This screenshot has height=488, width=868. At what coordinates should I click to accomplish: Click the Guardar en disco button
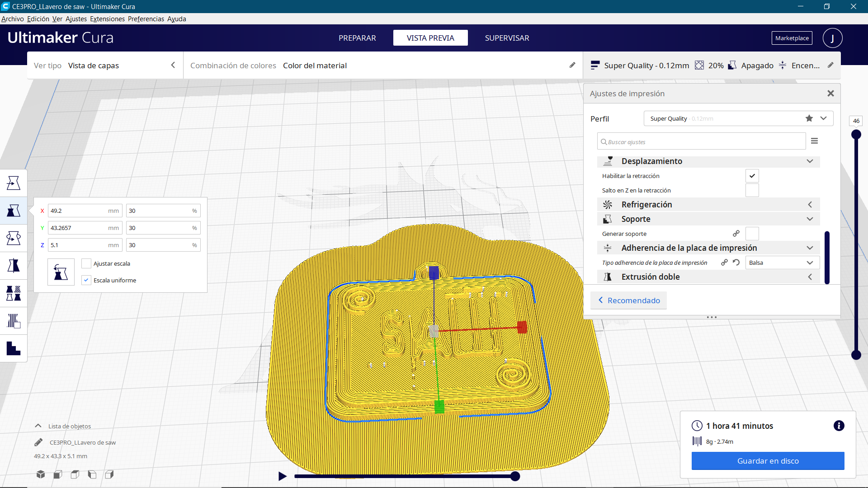(768, 461)
